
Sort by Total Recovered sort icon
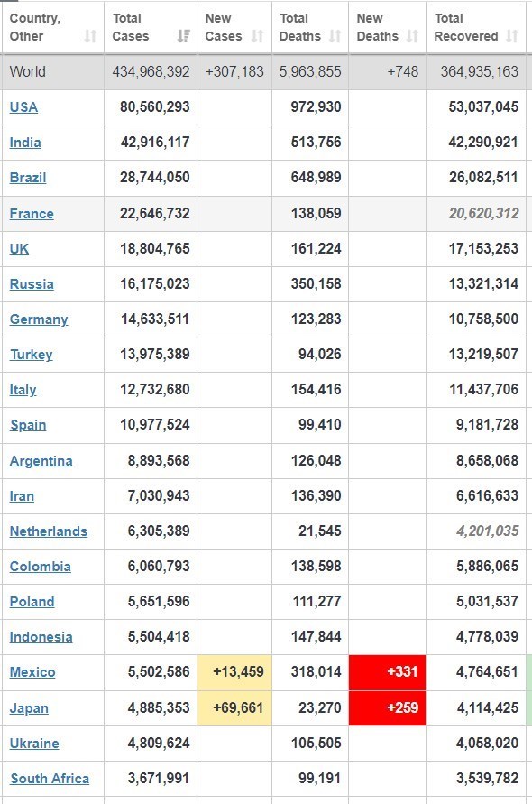[x=511, y=36]
